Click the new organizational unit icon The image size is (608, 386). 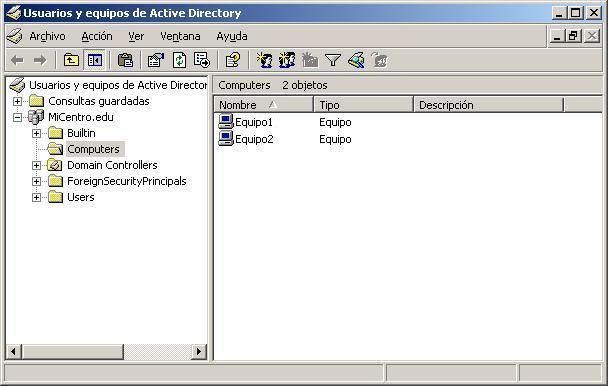310,60
